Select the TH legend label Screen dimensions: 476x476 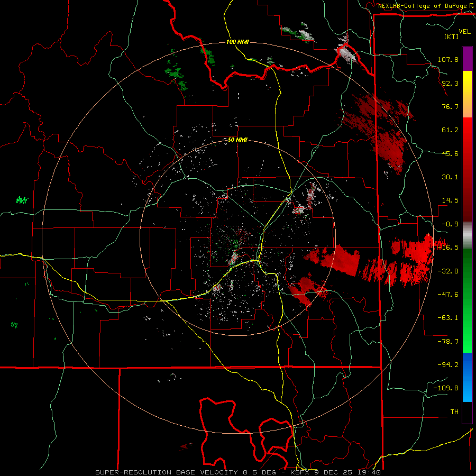(x=454, y=412)
